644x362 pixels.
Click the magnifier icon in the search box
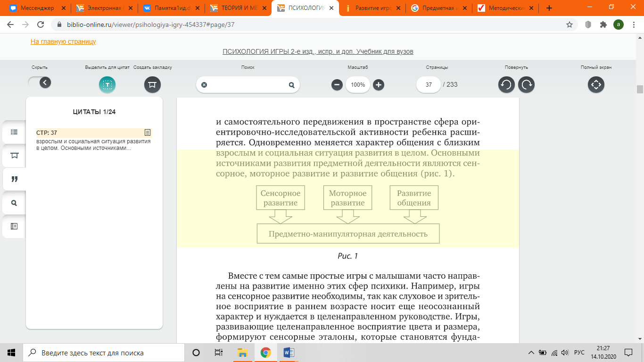(291, 85)
